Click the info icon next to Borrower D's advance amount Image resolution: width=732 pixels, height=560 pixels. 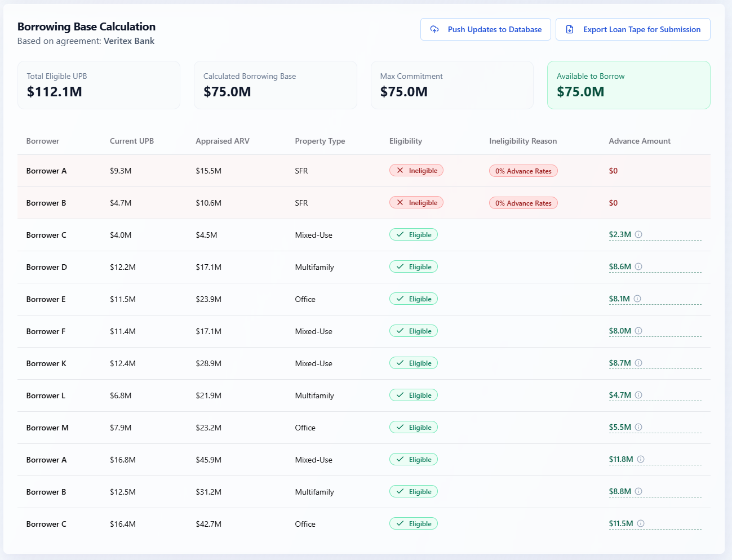tap(637, 266)
